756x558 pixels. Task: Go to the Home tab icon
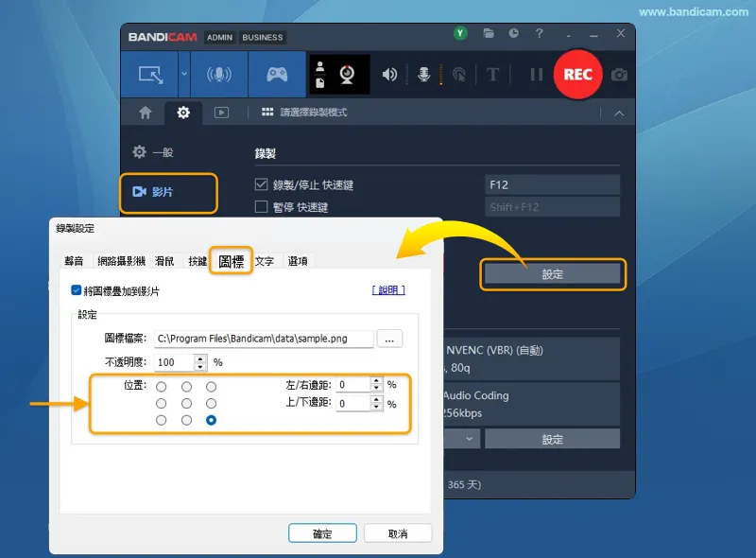(x=146, y=113)
